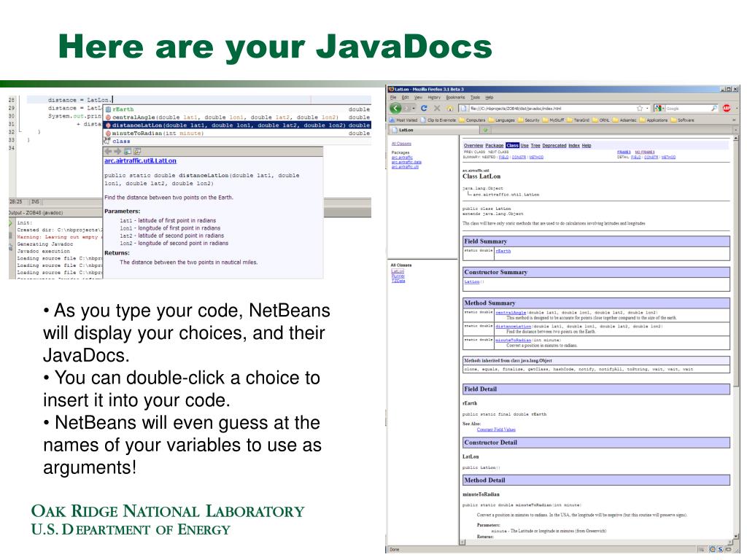This screenshot has width=747, height=560.
Task: Click the NO FRAMES link
Action: (645, 152)
